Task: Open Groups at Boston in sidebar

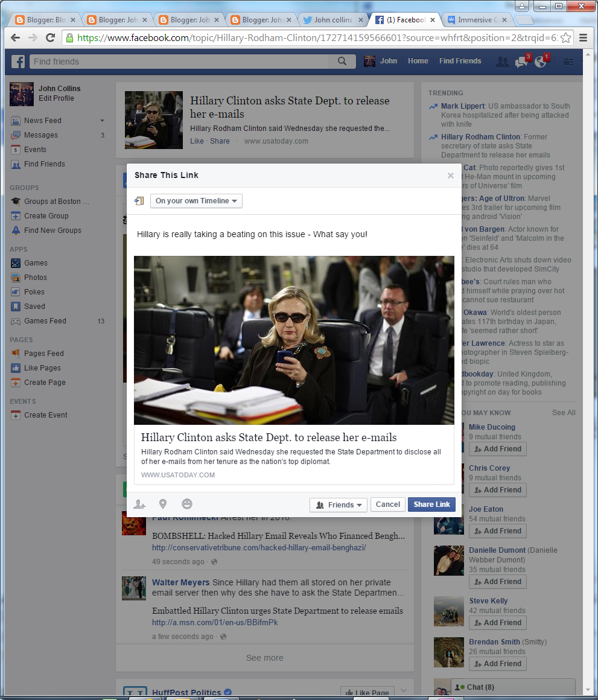Action: (56, 202)
